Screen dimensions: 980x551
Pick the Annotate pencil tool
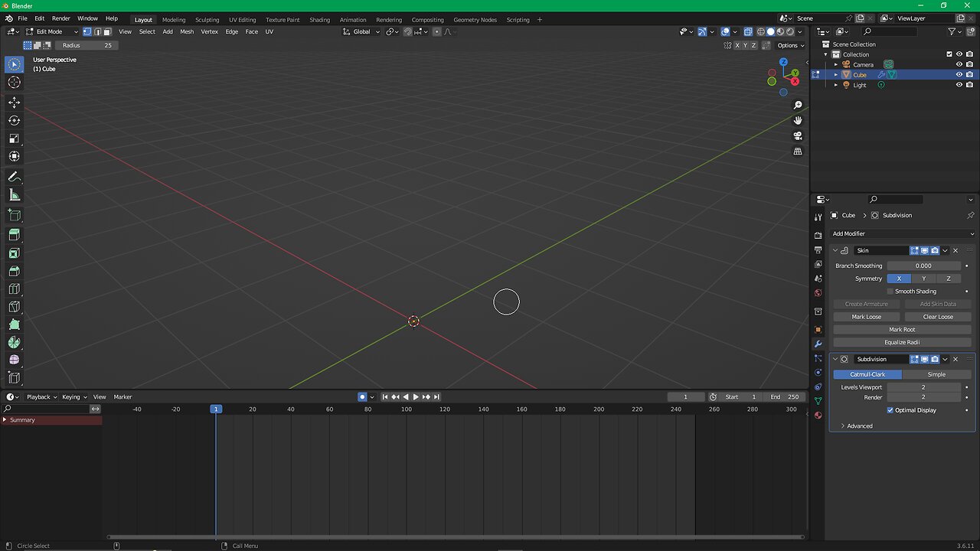click(x=14, y=177)
